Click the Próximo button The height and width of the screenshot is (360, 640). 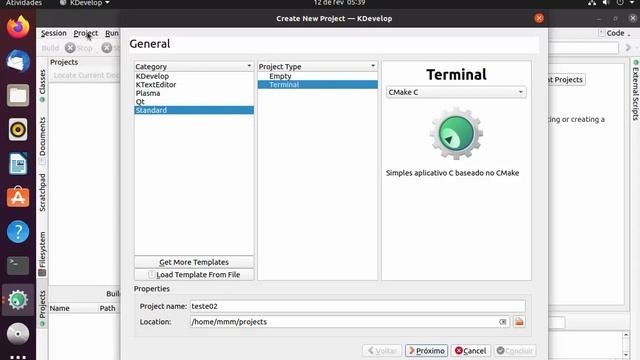pyautogui.click(x=427, y=351)
